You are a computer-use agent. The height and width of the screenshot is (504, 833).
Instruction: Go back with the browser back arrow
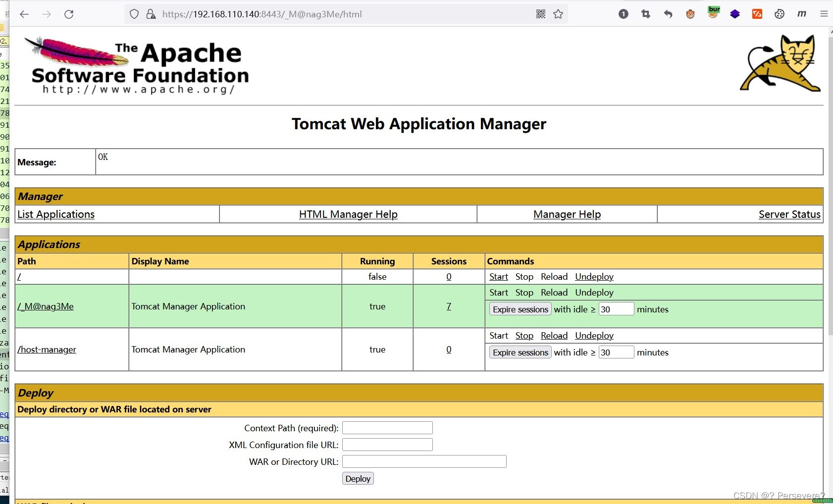point(24,14)
